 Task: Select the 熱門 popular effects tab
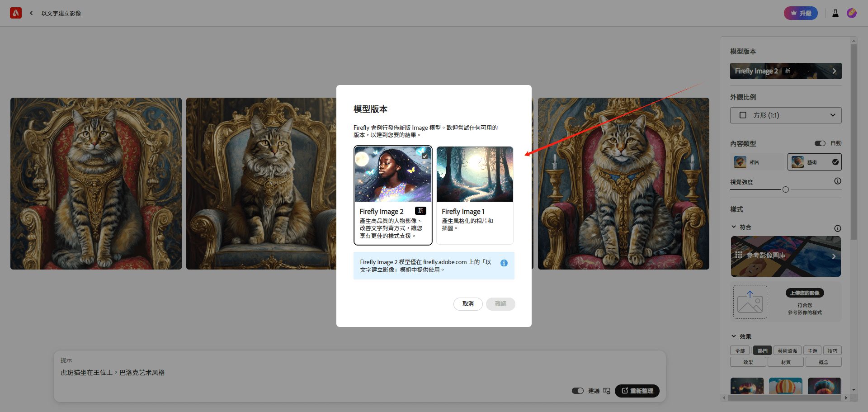coord(762,350)
